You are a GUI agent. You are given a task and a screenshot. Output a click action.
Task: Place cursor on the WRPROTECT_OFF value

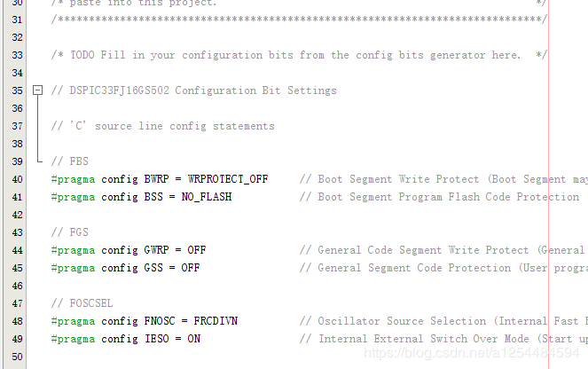point(228,179)
